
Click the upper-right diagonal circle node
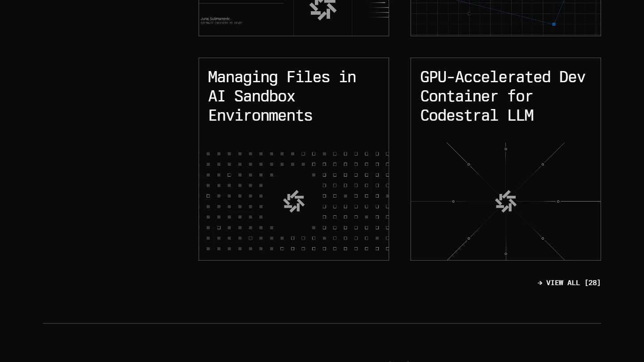coord(543,164)
